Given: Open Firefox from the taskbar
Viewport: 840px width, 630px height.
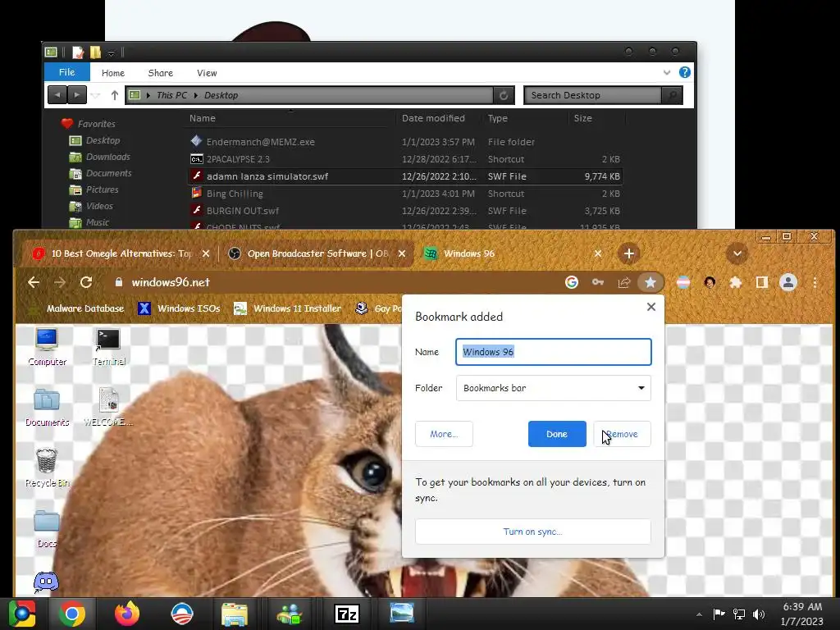Looking at the screenshot, I should [127, 614].
